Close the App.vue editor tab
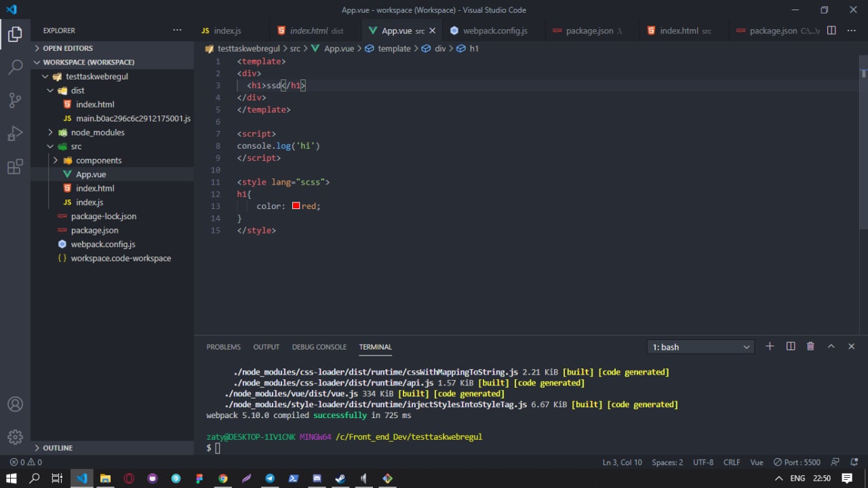 433,31
